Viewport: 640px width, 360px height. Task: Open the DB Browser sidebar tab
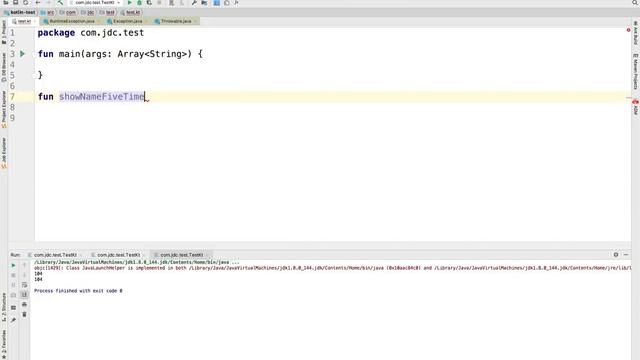4,68
